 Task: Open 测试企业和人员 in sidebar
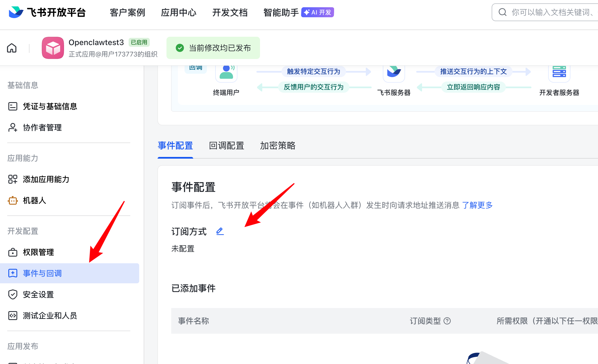50,316
